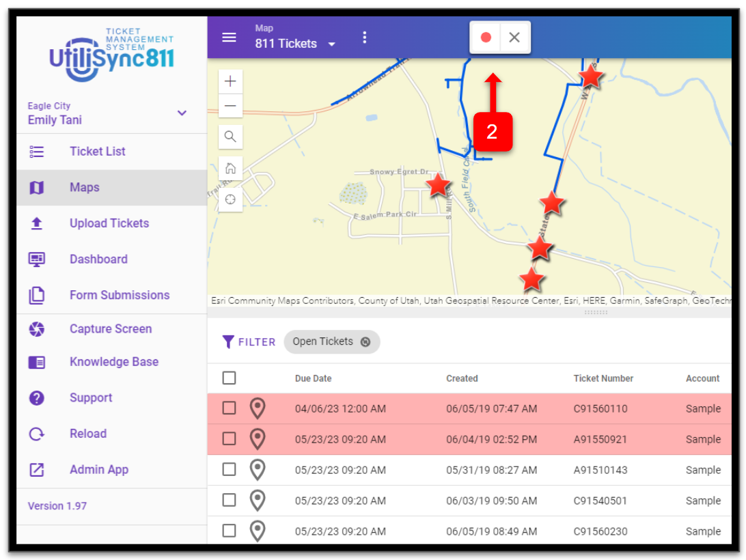Open the hamburger navigation menu
Screen dimensions: 746x560
pyautogui.click(x=229, y=37)
